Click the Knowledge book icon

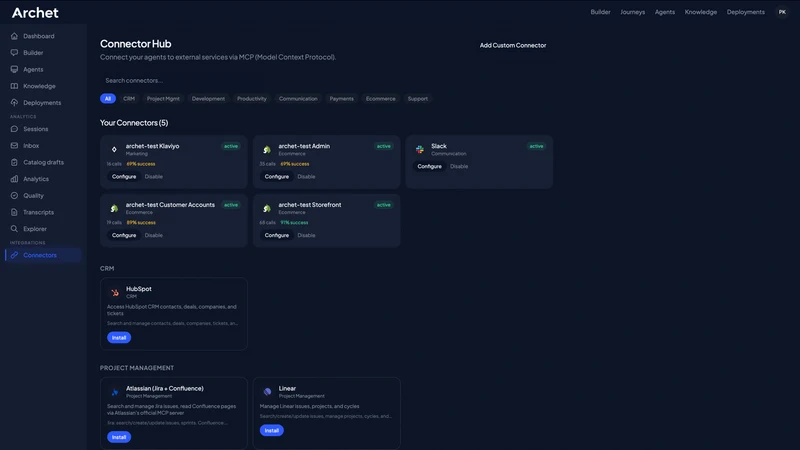pos(14,86)
